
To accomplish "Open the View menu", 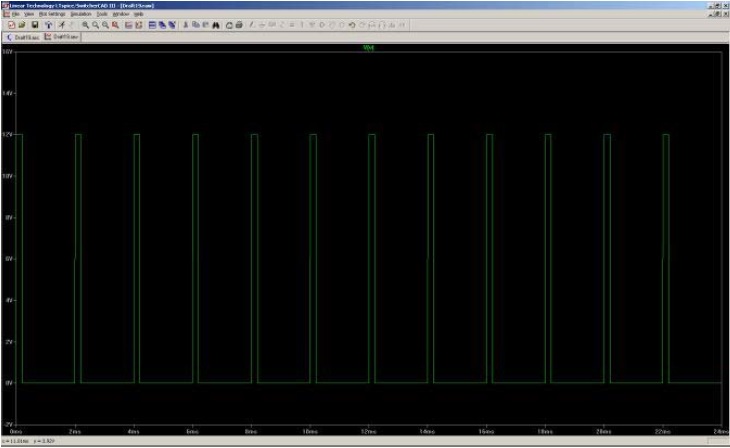I will pyautogui.click(x=29, y=14).
